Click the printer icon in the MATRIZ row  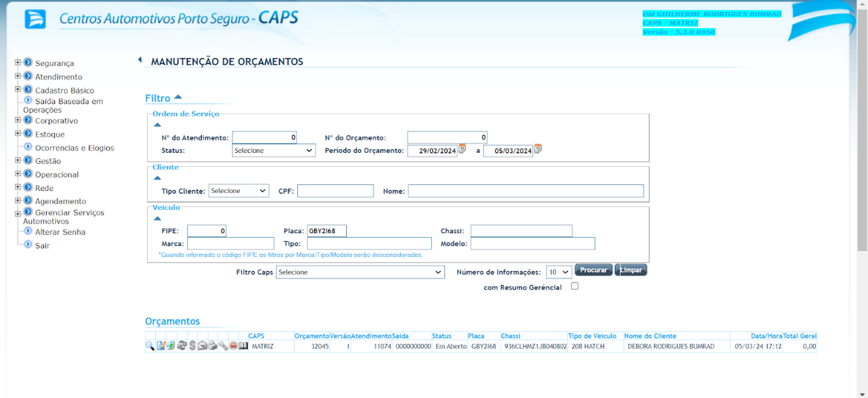coord(212,347)
